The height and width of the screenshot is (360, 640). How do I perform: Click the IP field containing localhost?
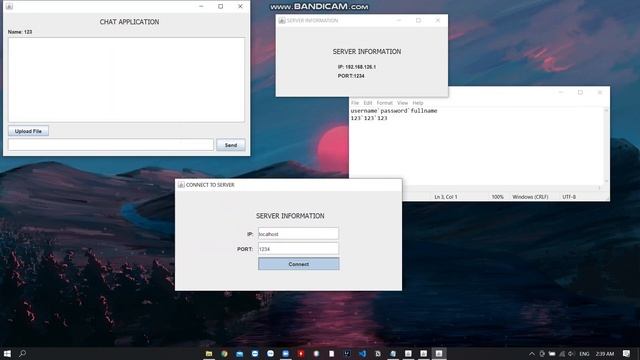298,234
